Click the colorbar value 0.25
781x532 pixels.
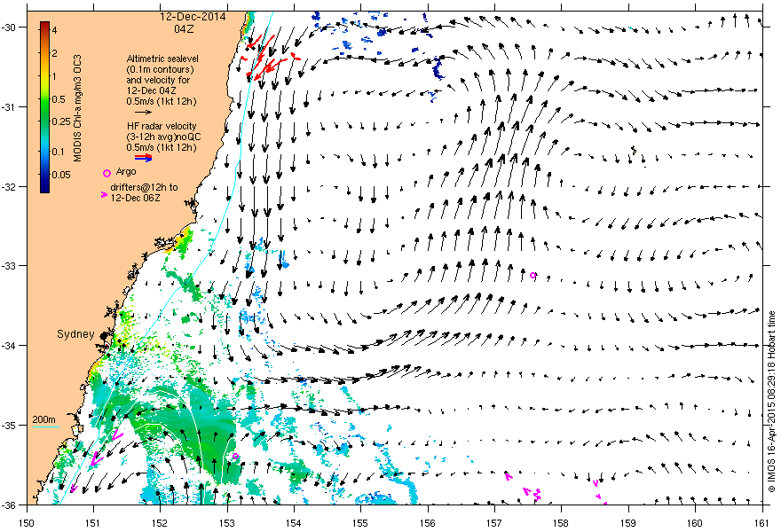coord(61,121)
